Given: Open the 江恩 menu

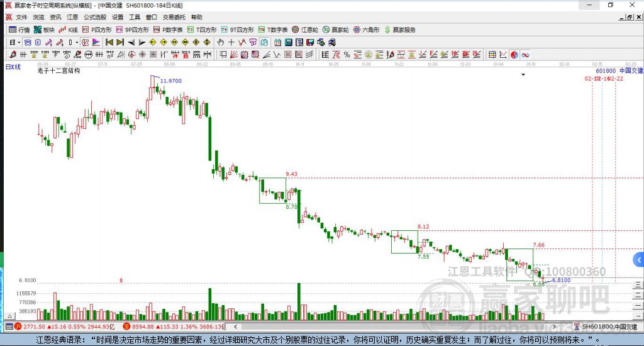Looking at the screenshot, I should coord(72,17).
